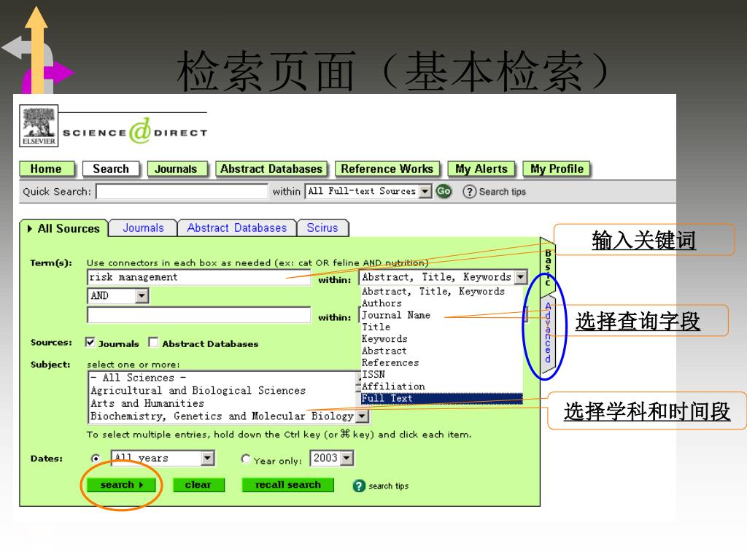Click the green search button
This screenshot has width=747, height=560.
pyautogui.click(x=122, y=485)
